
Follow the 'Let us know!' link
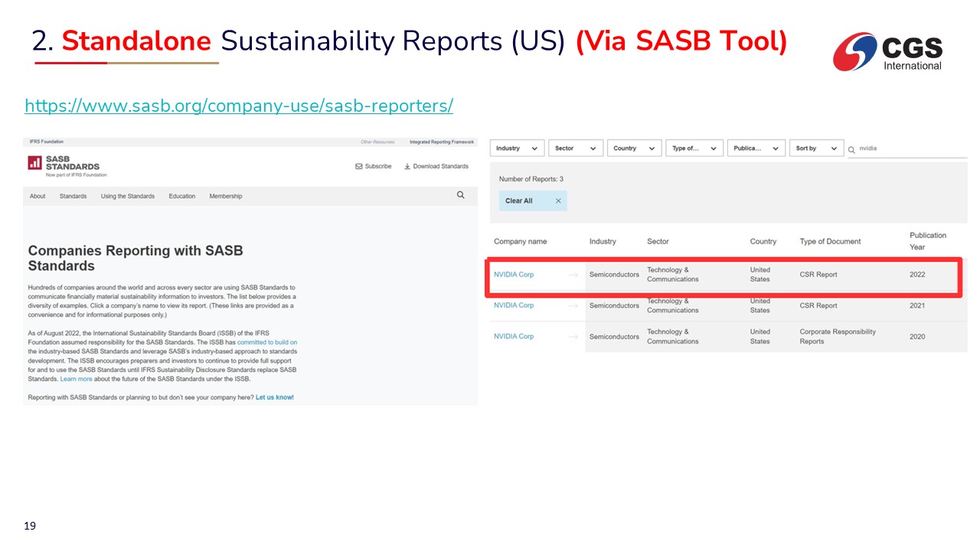coord(274,397)
